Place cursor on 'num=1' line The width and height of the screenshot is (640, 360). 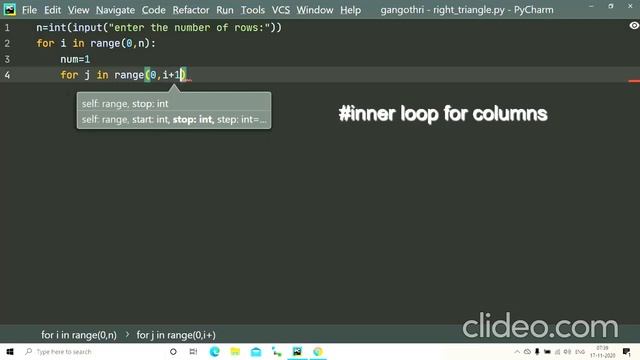click(x=75, y=59)
